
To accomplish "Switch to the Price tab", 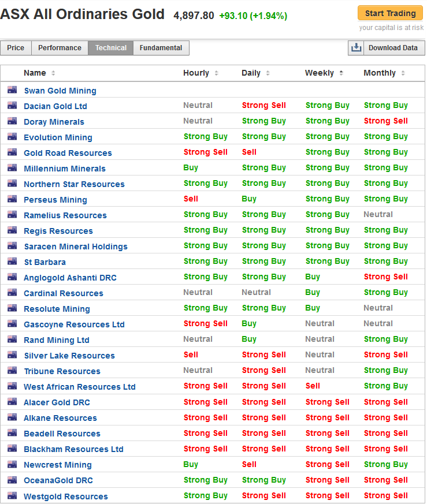I will (16, 48).
